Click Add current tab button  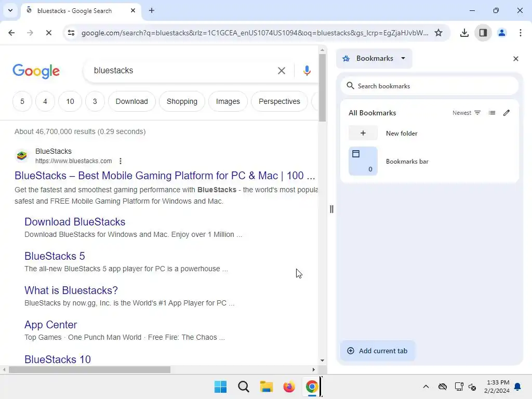tap(378, 351)
